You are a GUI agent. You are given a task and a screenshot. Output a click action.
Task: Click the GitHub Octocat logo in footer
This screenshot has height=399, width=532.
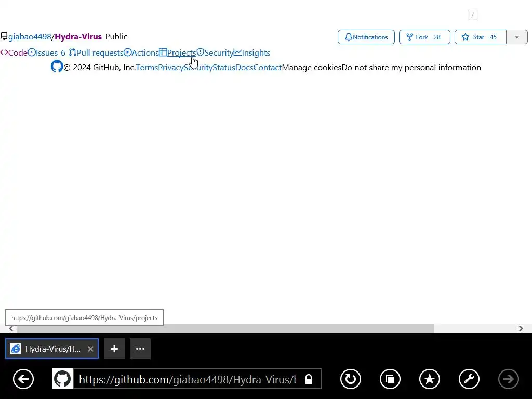(57, 66)
